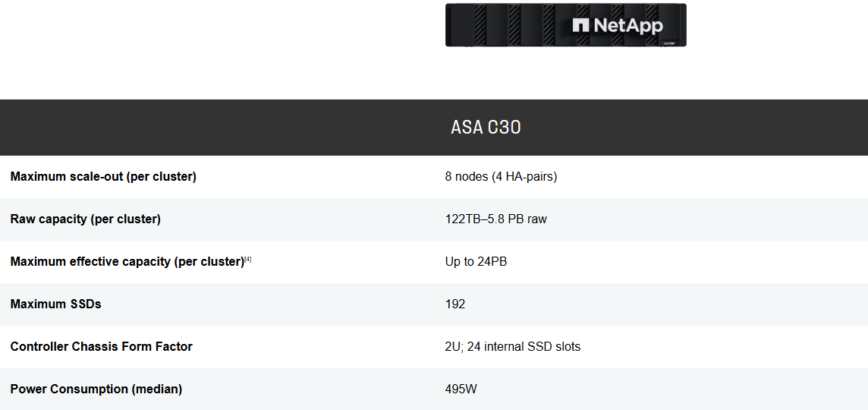
Task: Select the 192 maximum SSDs value
Action: [455, 304]
